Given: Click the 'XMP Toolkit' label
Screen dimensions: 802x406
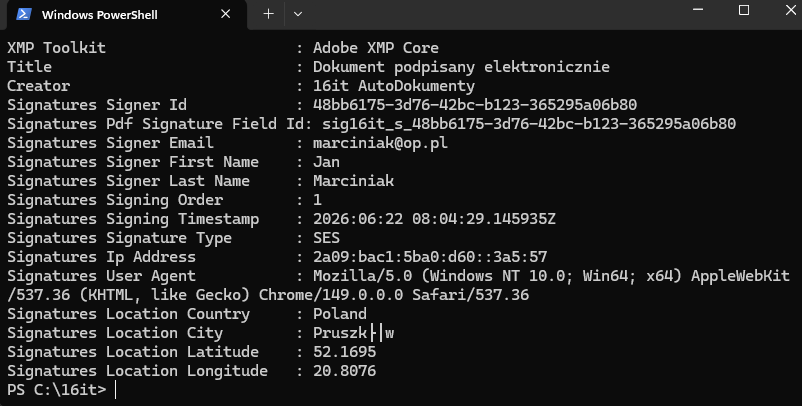Looking at the screenshot, I should [x=56, y=48].
